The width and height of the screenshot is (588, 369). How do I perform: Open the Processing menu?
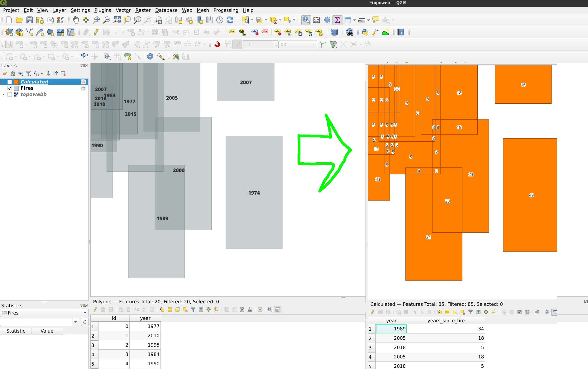[226, 10]
